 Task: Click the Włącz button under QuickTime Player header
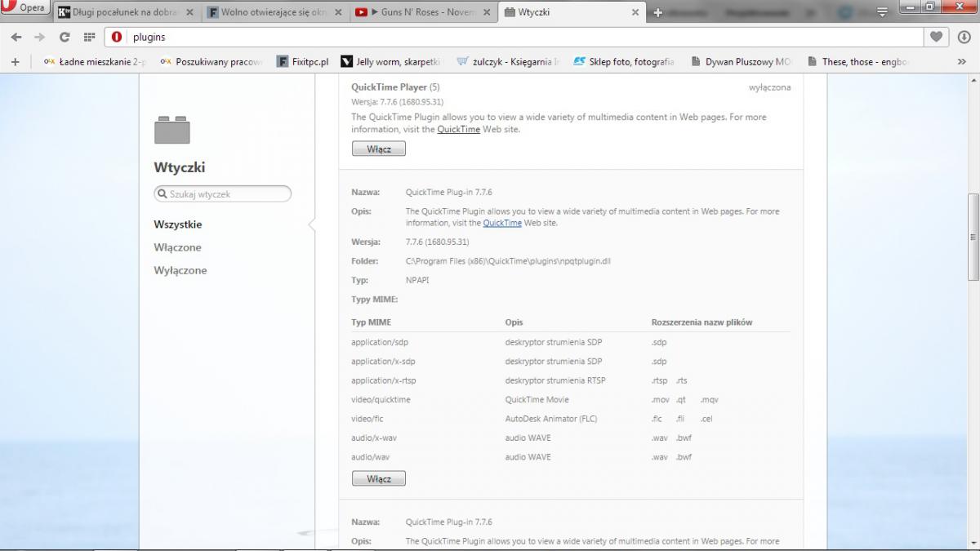pos(379,149)
